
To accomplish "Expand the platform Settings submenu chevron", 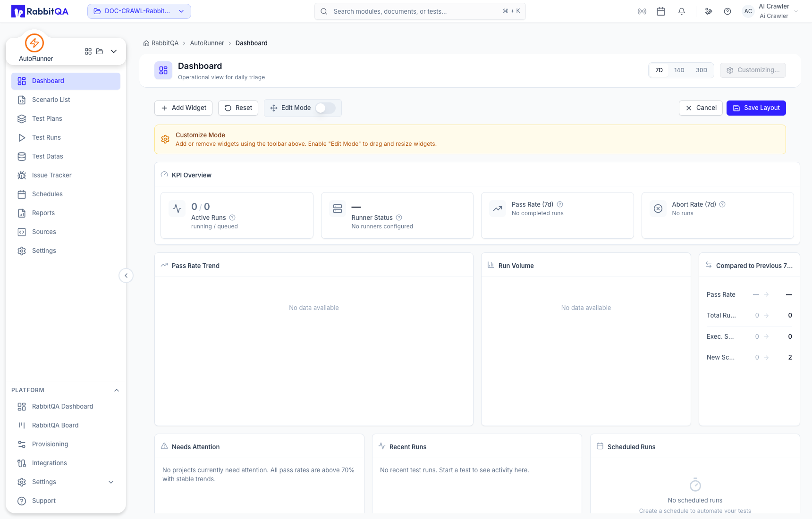I will (x=111, y=482).
